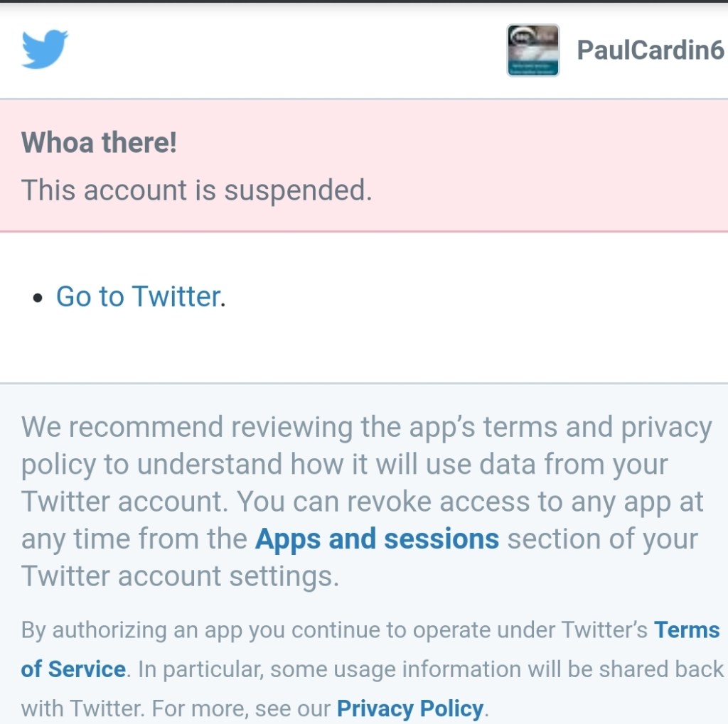Follow the Go to Twitter link
The image size is (728, 724).
point(138,296)
